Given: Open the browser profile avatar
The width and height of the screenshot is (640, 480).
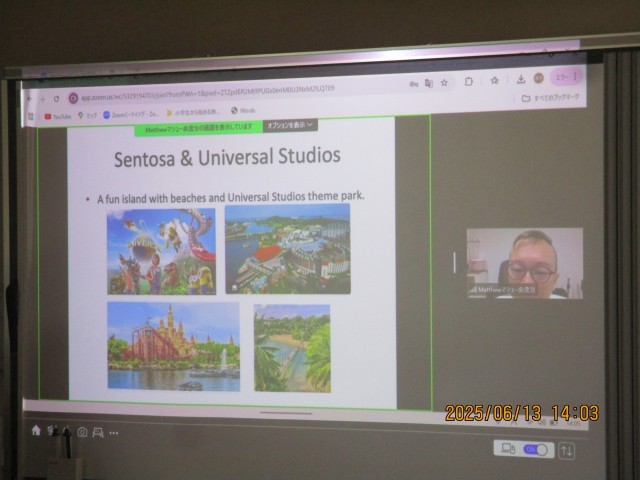Looking at the screenshot, I should pyautogui.click(x=539, y=78).
